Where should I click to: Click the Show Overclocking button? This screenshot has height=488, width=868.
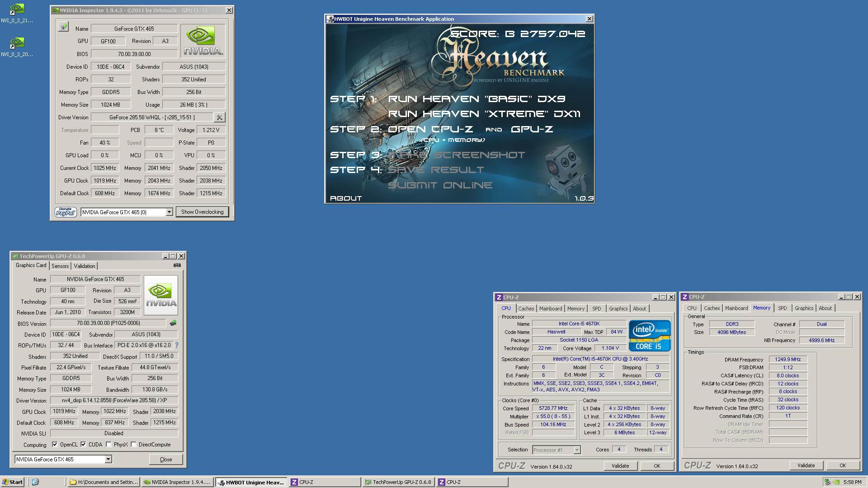pos(202,212)
